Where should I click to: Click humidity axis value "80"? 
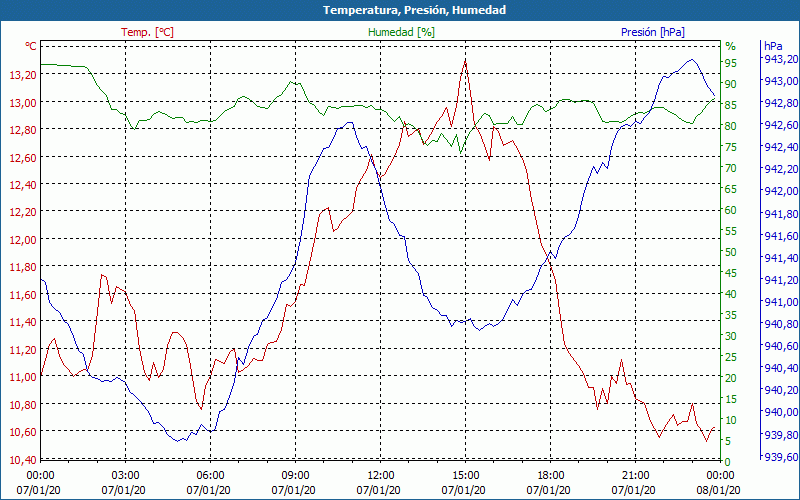tap(731, 126)
